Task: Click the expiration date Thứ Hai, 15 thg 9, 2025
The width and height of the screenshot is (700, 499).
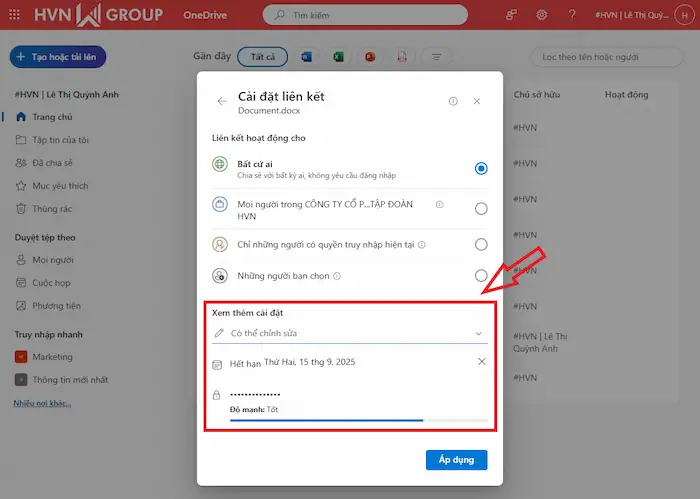Action: pos(310,362)
